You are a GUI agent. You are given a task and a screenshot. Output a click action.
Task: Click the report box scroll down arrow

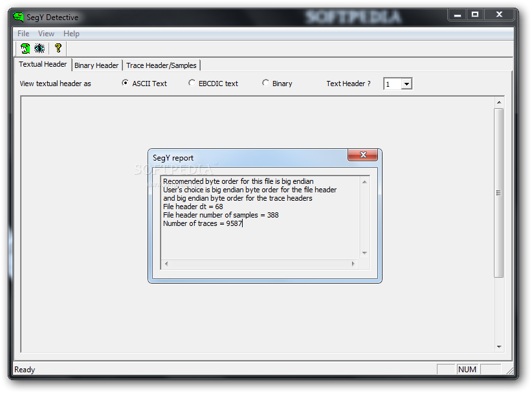[x=364, y=253]
